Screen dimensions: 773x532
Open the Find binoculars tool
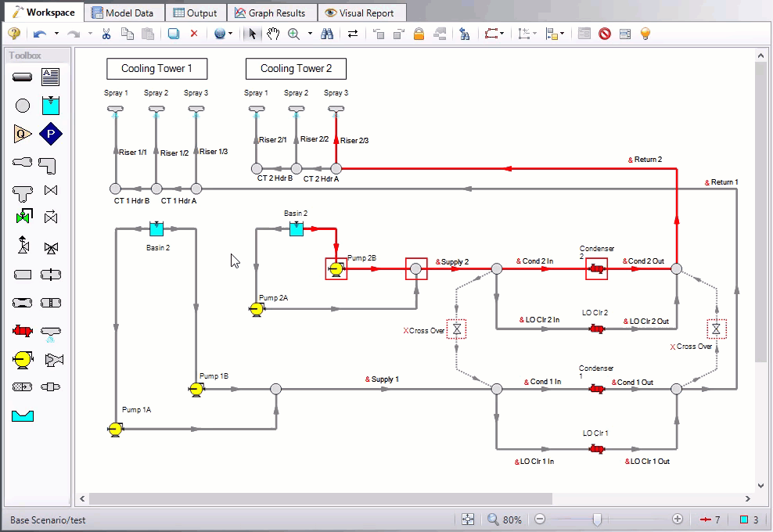pyautogui.click(x=327, y=34)
